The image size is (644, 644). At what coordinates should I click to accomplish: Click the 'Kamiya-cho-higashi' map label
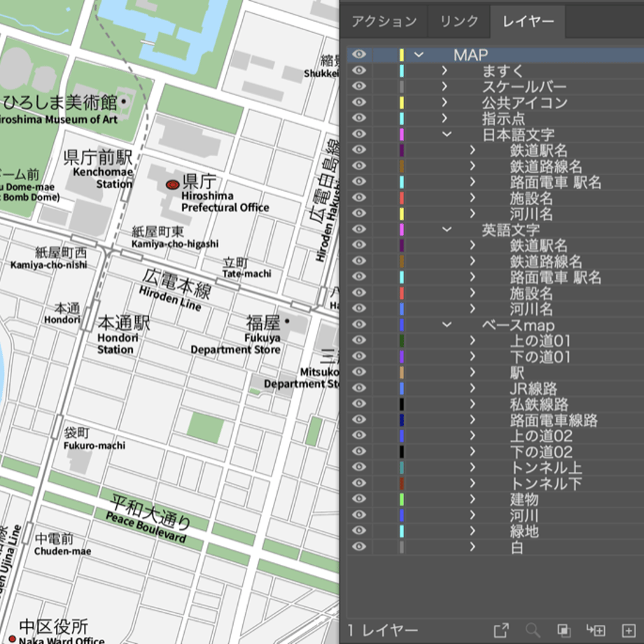(x=175, y=244)
